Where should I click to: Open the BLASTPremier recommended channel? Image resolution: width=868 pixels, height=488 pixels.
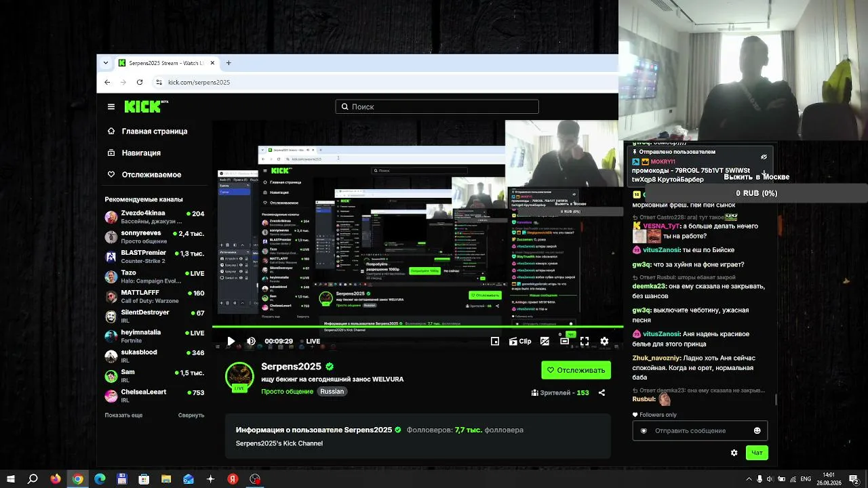155,256
